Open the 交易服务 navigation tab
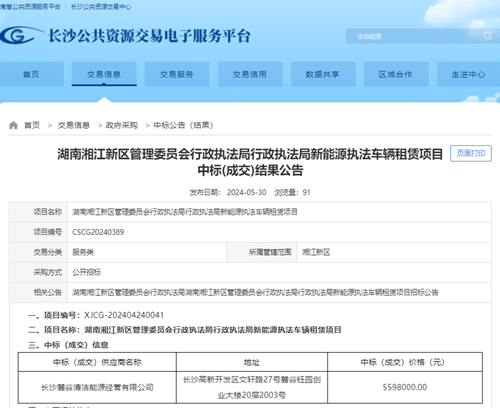The width and height of the screenshot is (500, 408). [x=177, y=74]
